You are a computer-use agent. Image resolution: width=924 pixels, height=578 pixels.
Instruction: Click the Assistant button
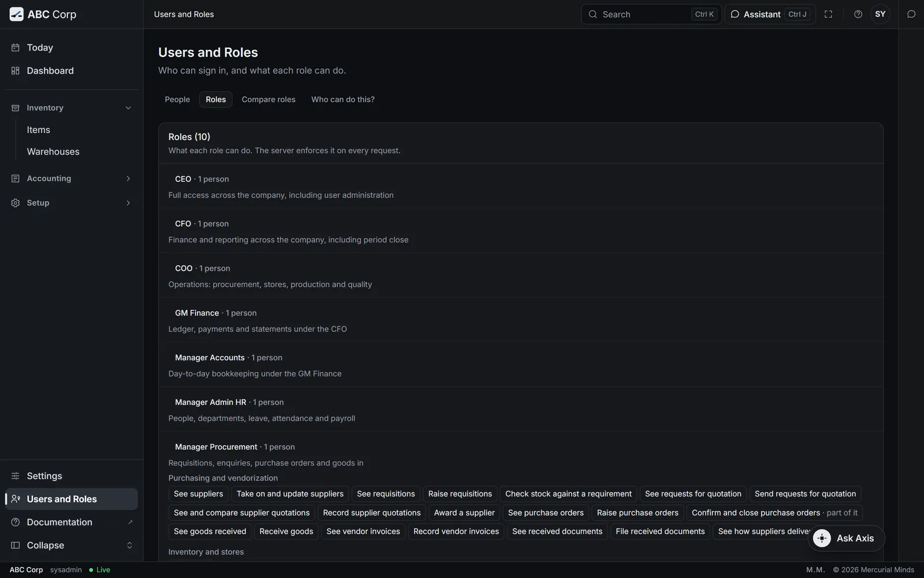[770, 14]
